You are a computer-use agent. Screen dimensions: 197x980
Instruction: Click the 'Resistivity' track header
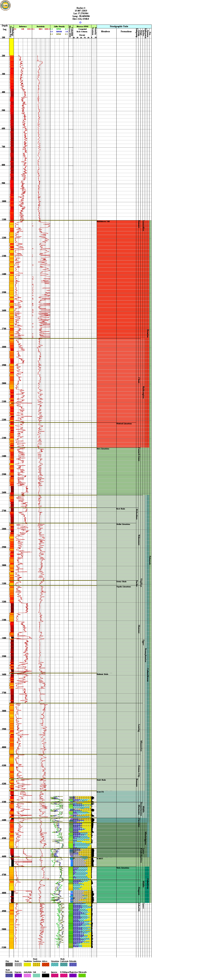click(41, 27)
